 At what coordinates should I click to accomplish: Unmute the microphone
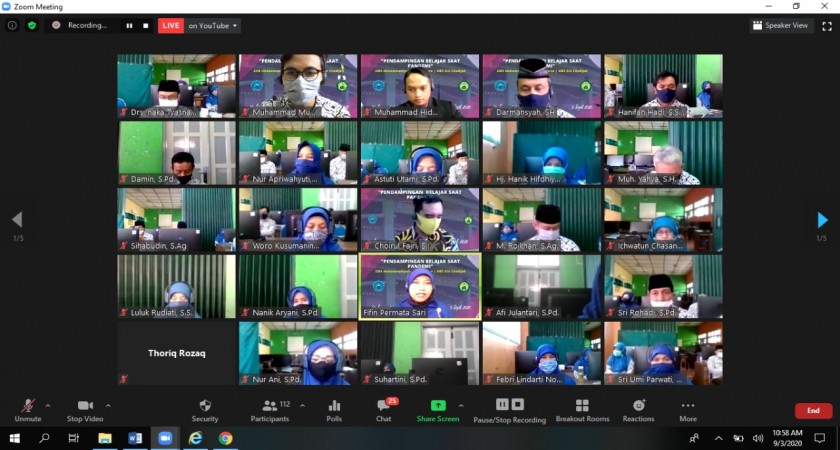27,409
